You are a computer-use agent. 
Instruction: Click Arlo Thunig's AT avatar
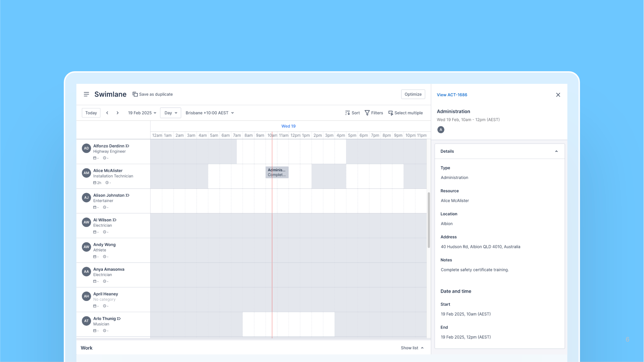point(86,321)
